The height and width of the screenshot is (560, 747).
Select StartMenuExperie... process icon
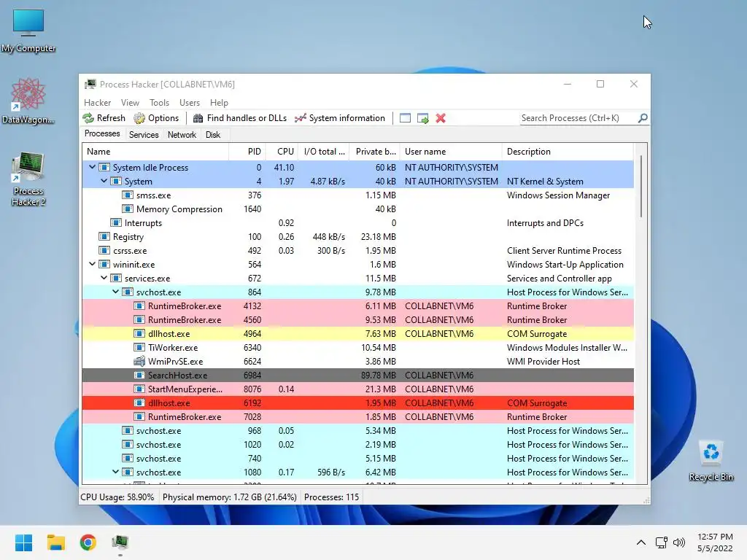[x=139, y=389]
